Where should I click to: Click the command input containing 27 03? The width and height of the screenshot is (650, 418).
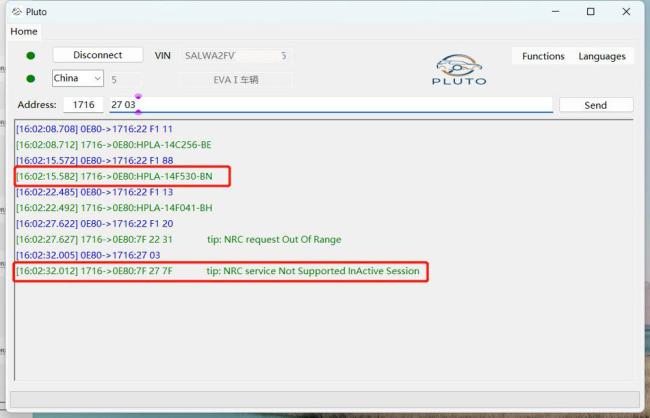point(330,105)
